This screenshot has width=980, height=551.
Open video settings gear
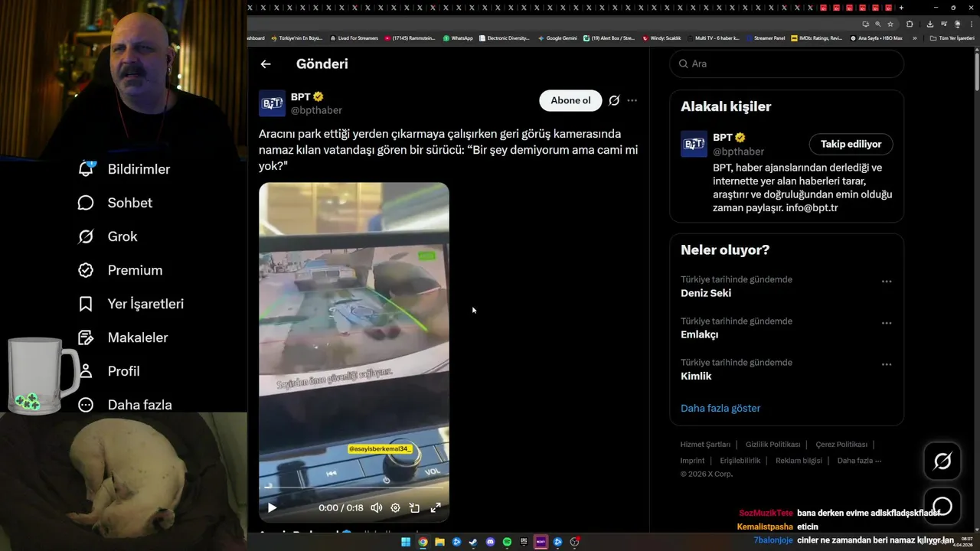point(395,507)
